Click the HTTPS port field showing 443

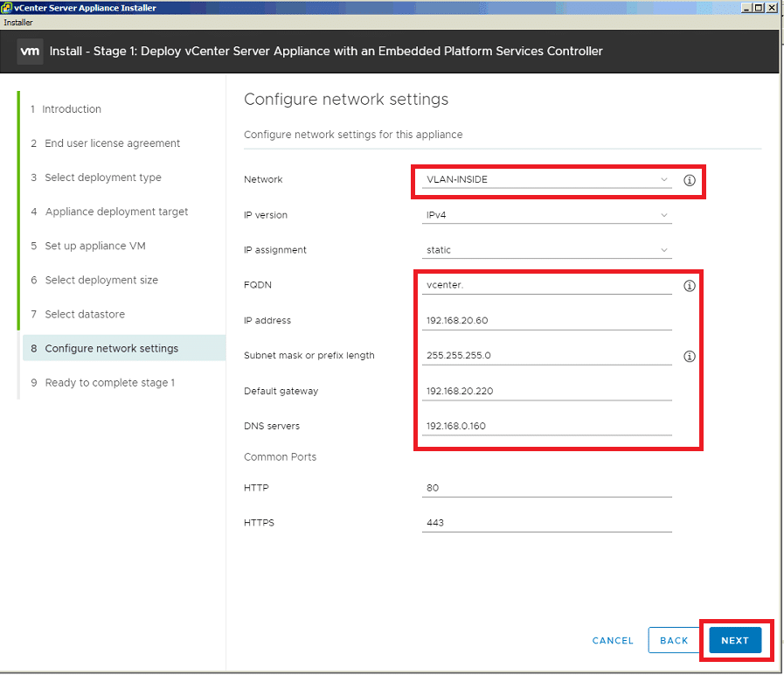click(x=546, y=523)
